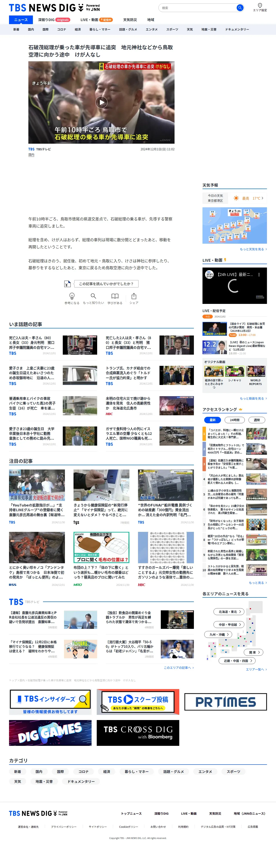276x868 pixels.
Task: Open the TBSスクープ投稿 banner
Action: [x=138, y=702]
